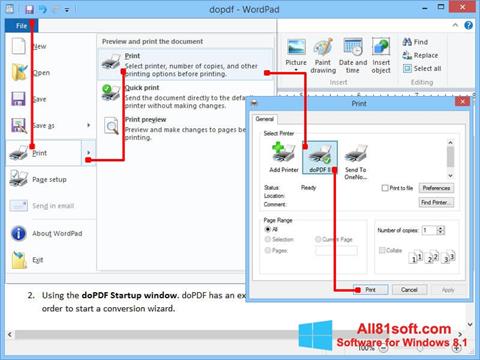Select the doPDF printer
This screenshot has width=480, height=360.
[x=320, y=157]
